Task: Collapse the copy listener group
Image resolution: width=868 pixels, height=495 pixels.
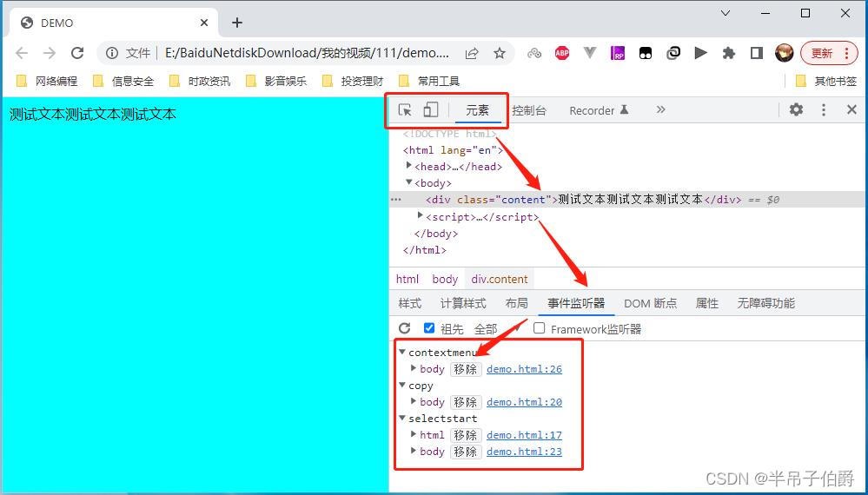Action: tap(402, 385)
